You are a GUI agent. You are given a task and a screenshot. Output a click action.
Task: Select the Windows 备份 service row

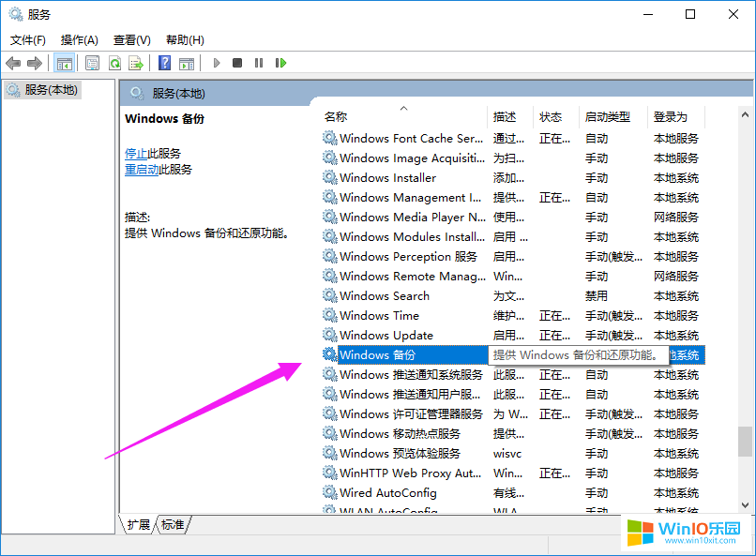tap(513, 355)
